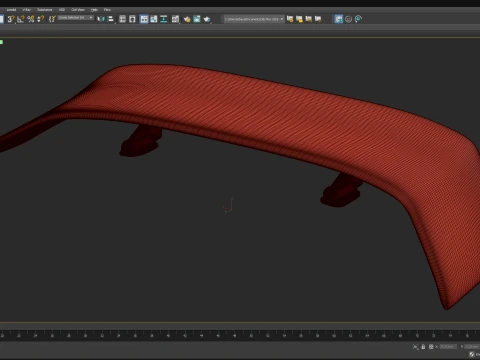480x360 pixels.
Task: Show the ribbon toggle icon
Action: point(144,19)
